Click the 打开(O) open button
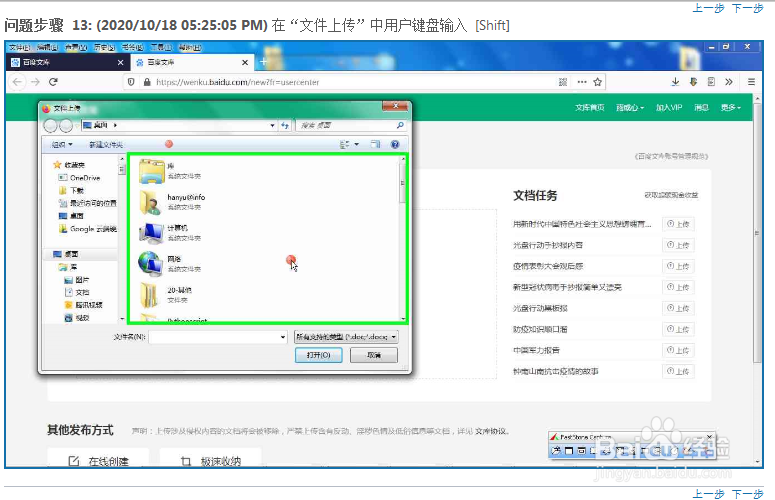The width and height of the screenshot is (775, 500). (318, 355)
